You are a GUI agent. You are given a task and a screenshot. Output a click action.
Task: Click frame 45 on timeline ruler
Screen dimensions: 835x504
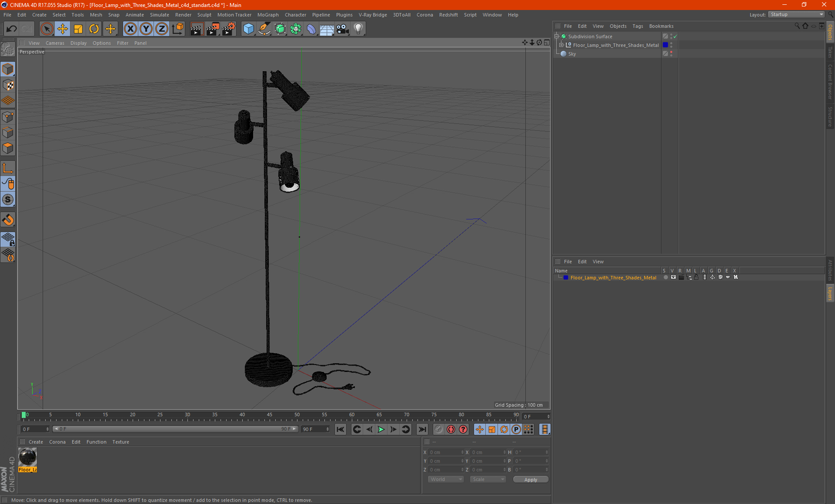pos(270,416)
